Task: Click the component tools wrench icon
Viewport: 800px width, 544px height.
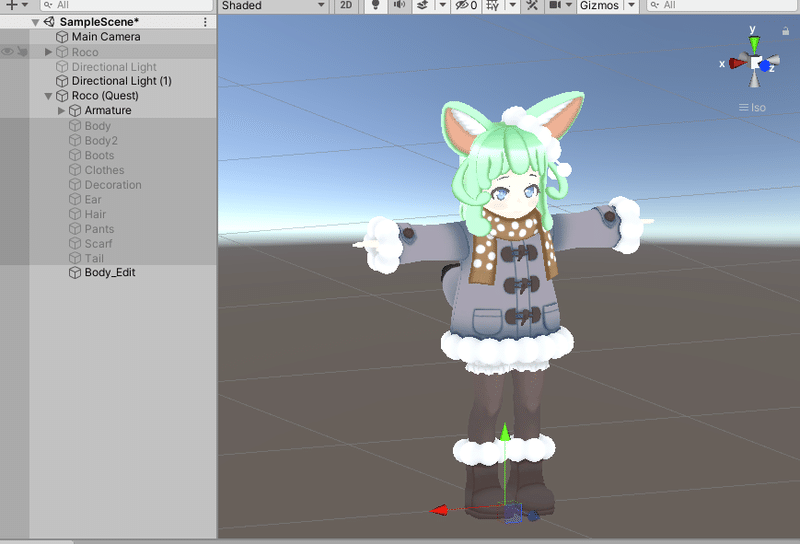Action: (x=532, y=5)
